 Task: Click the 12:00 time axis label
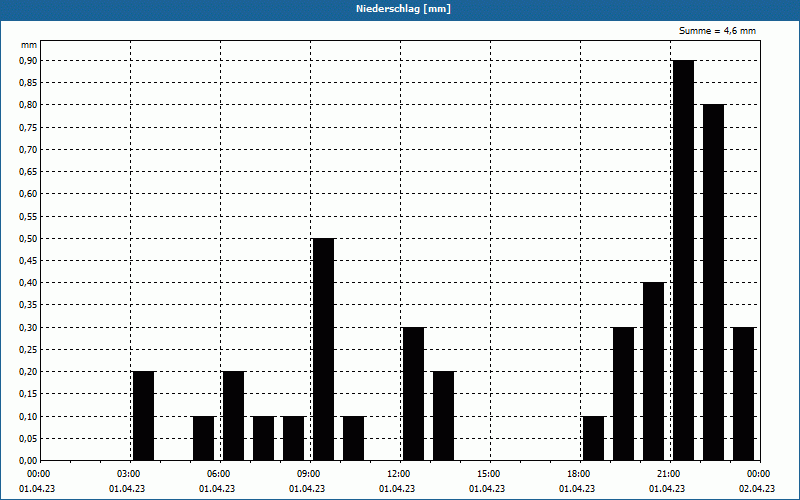(x=399, y=474)
